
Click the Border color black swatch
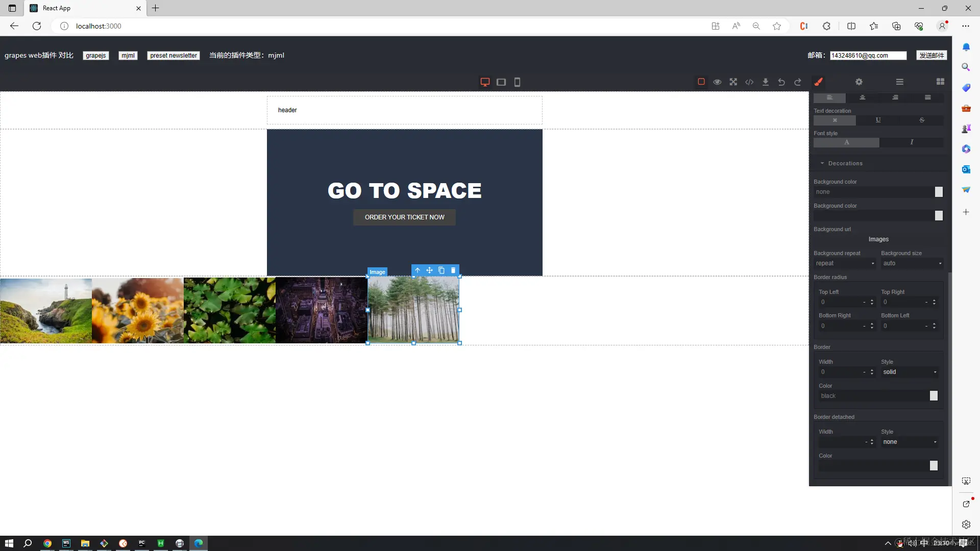(934, 396)
